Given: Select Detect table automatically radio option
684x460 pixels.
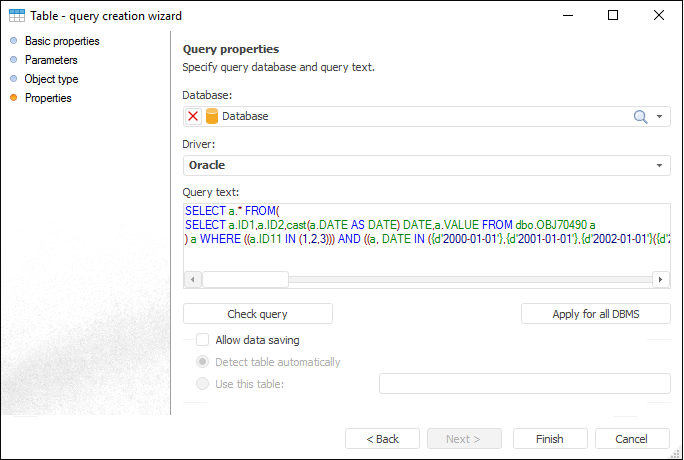Looking at the screenshot, I should [x=203, y=362].
